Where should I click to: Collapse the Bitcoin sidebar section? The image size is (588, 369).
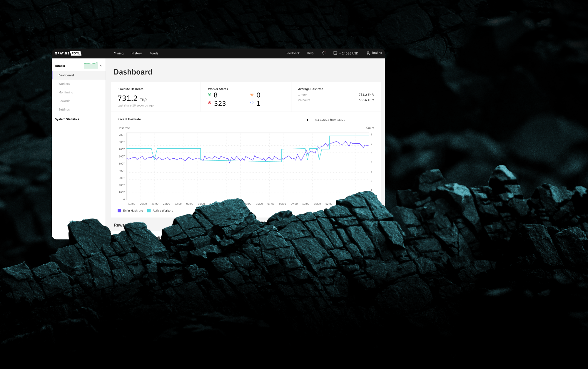pyautogui.click(x=101, y=66)
